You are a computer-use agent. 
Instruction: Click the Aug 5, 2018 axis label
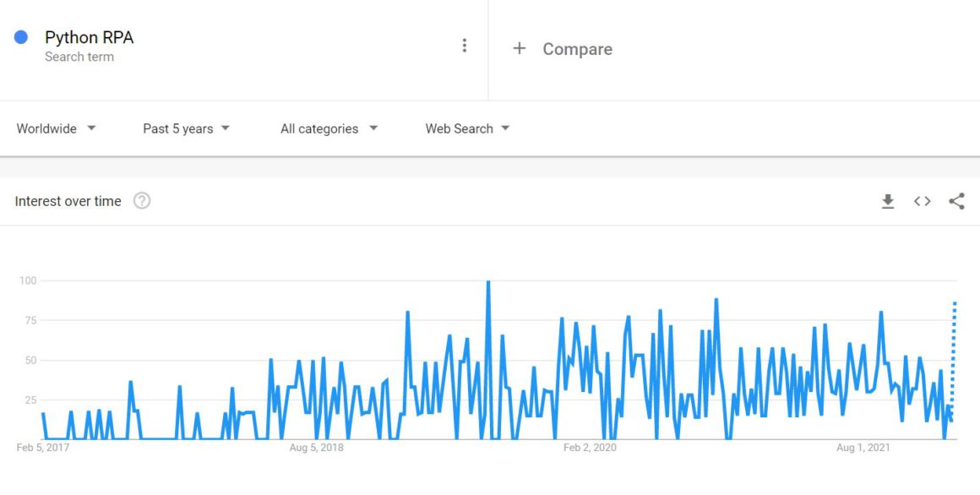point(317,448)
